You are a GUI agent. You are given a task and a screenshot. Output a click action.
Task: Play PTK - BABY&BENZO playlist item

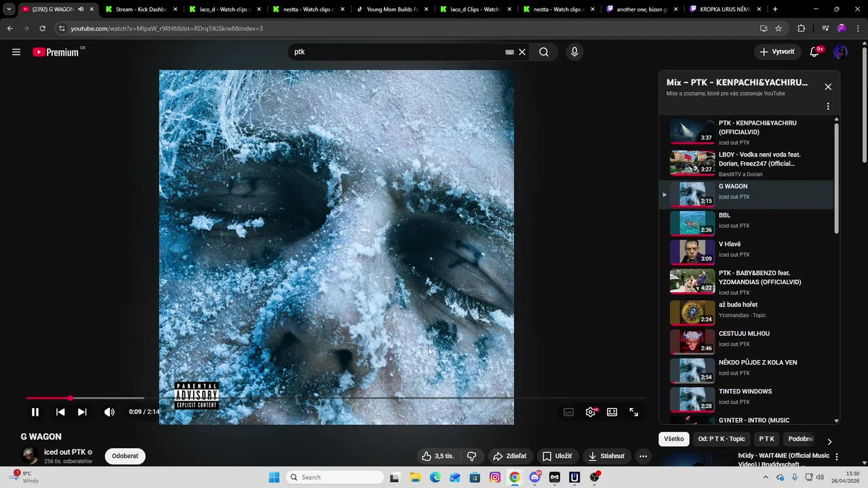pos(746,281)
